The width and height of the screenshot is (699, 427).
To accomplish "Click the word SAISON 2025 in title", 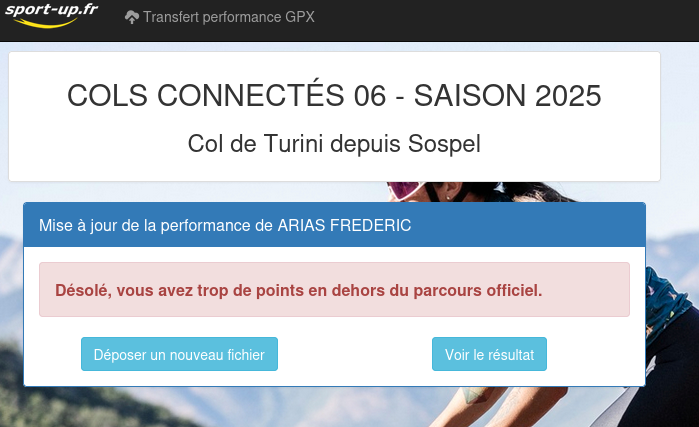I will coord(508,96).
